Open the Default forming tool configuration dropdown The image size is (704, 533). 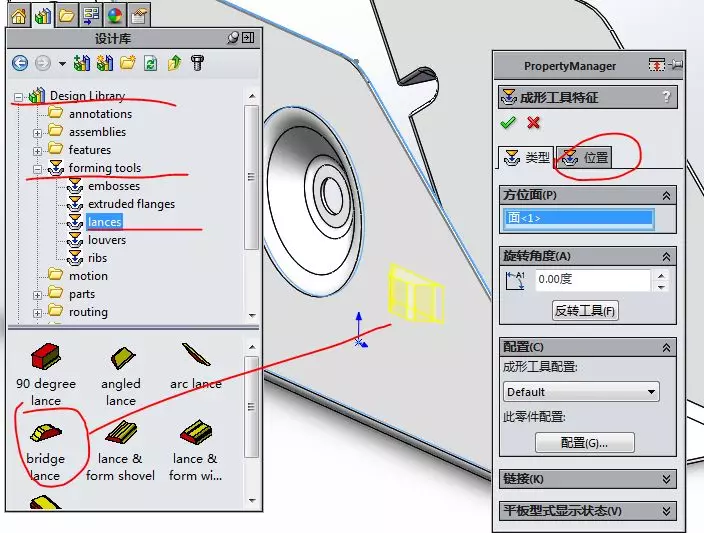[581, 392]
